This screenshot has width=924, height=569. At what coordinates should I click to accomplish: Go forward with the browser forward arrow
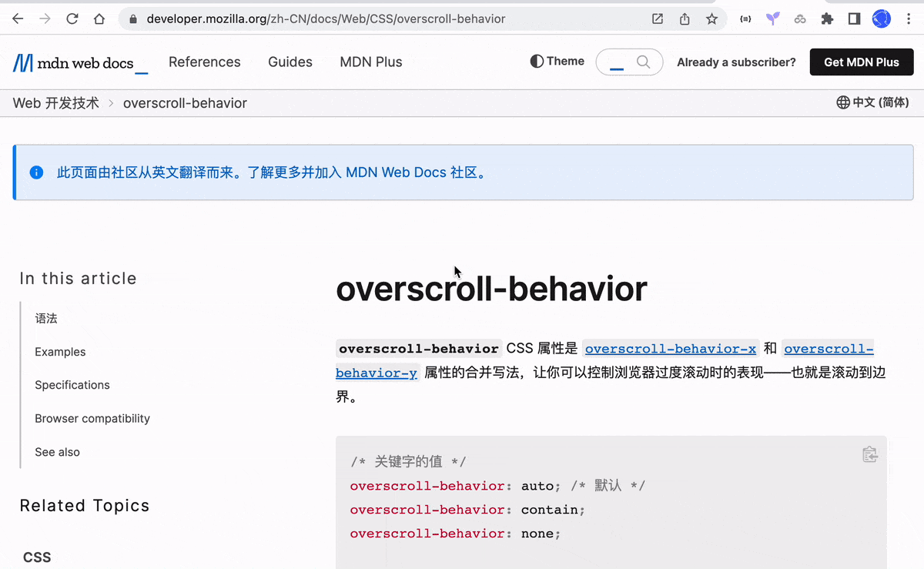(45, 18)
